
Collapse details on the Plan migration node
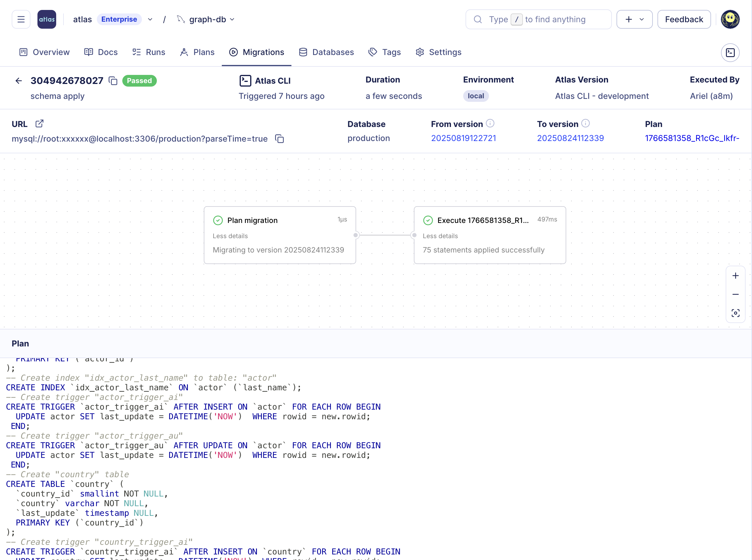230,236
